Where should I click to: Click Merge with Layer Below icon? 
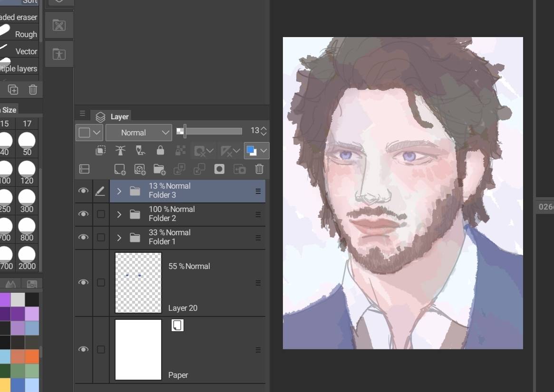(199, 169)
